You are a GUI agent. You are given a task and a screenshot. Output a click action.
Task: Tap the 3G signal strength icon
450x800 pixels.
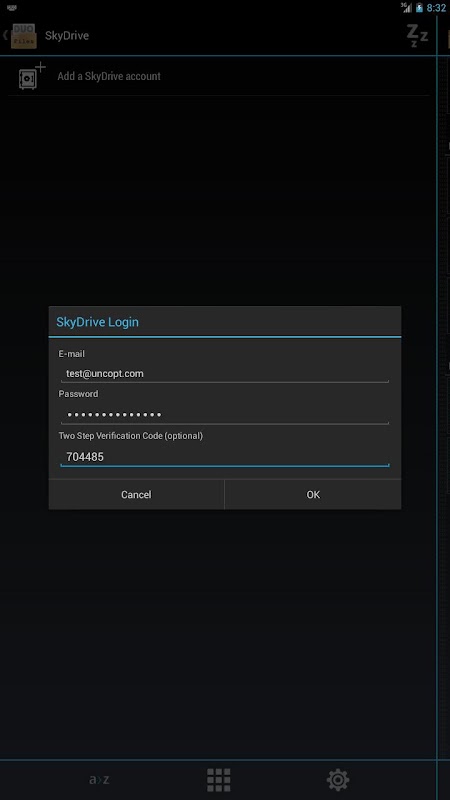406,8
